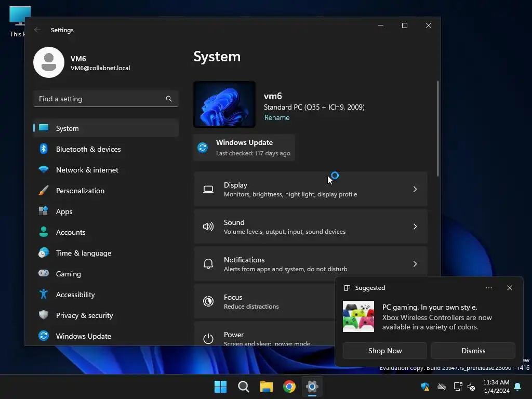Click the Accessibility figure icon
Viewport: 532px width, 399px height.
pos(44,294)
